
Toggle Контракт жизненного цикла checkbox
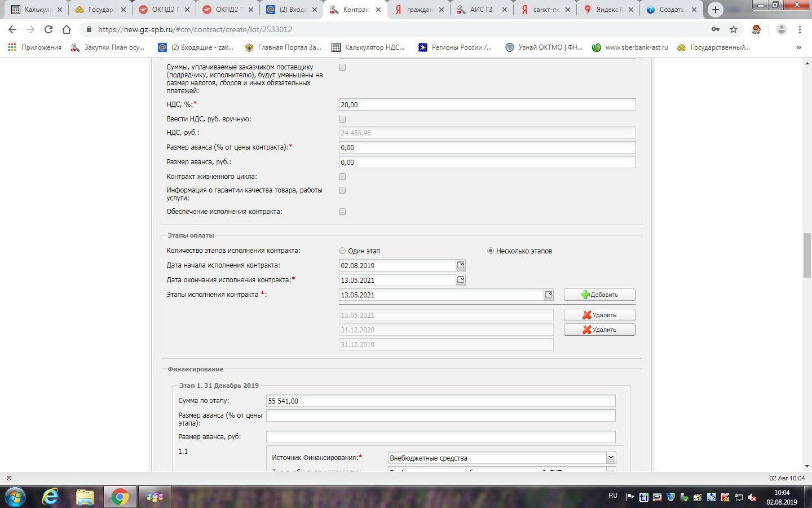point(342,177)
